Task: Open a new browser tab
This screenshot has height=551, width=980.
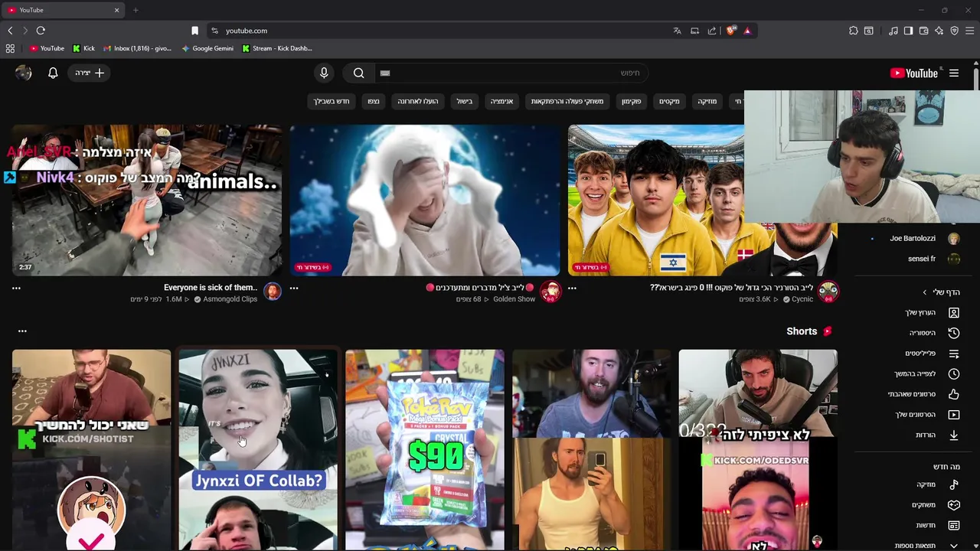Action: point(136,10)
